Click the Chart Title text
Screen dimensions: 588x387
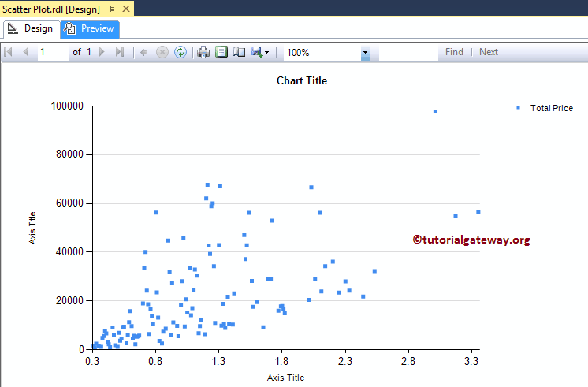click(302, 80)
